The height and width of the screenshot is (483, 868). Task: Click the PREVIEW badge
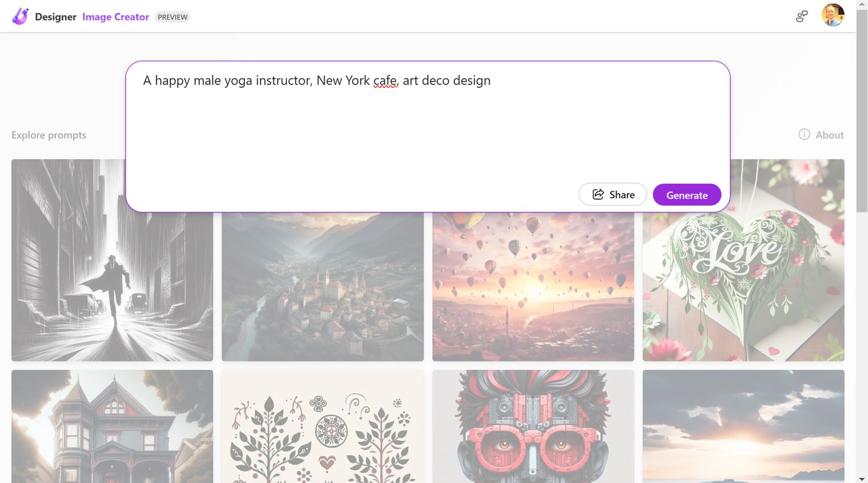(x=172, y=17)
